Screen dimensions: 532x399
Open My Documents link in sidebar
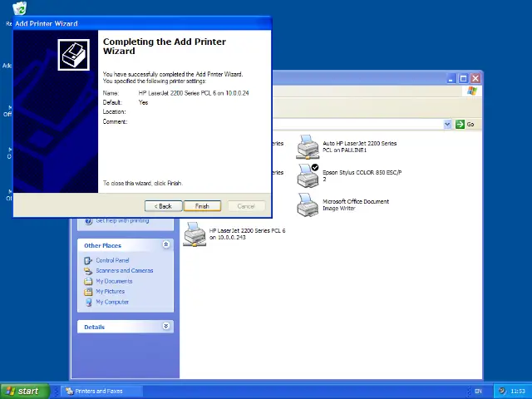(114, 281)
